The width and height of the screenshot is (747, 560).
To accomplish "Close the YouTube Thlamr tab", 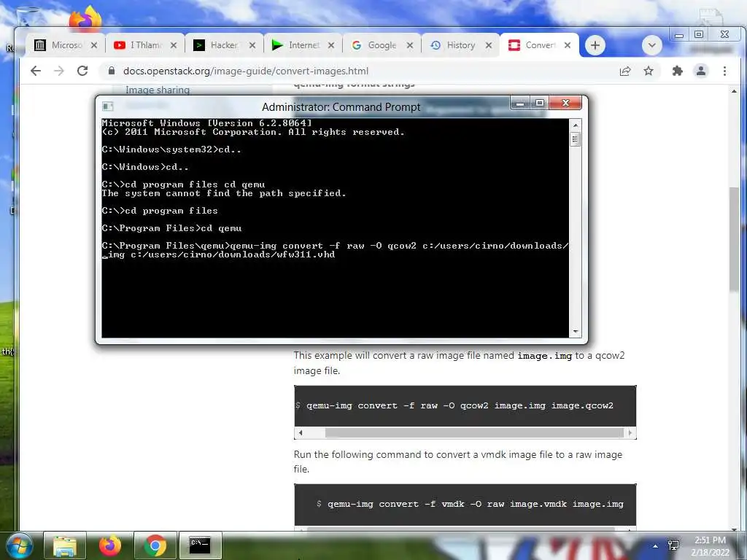I will [174, 45].
